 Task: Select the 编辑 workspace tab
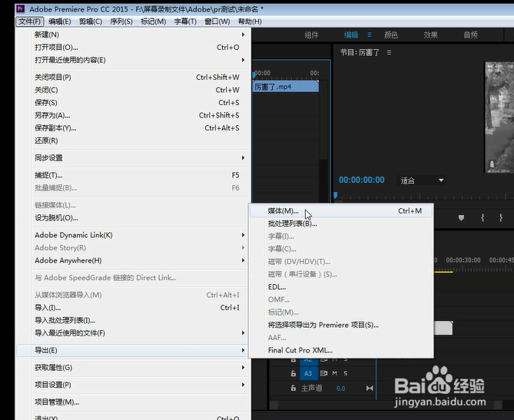tap(351, 35)
